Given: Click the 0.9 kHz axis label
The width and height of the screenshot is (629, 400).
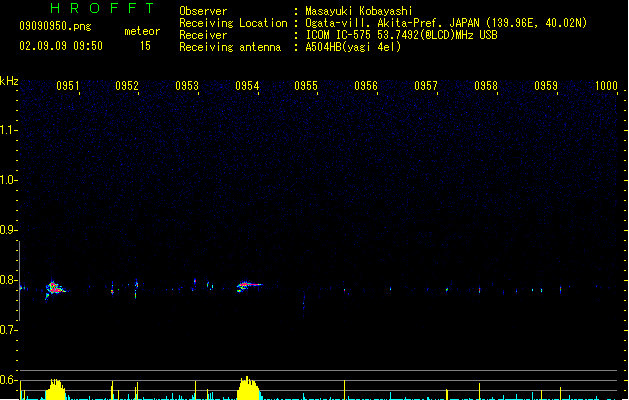Looking at the screenshot, I should pyautogui.click(x=8, y=229).
